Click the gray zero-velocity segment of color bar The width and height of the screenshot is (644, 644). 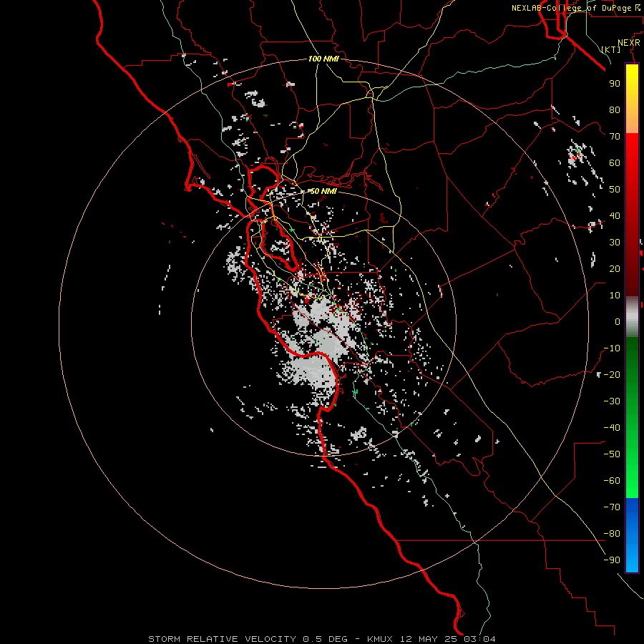tap(632, 318)
